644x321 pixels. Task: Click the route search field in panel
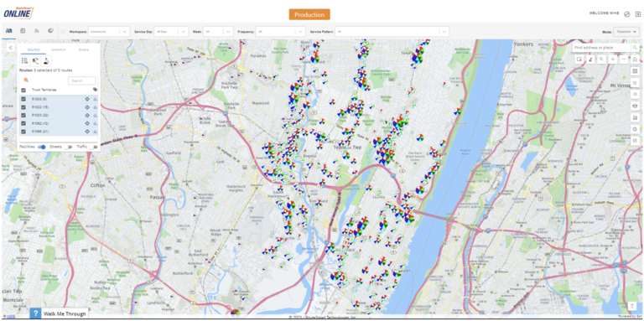point(82,80)
